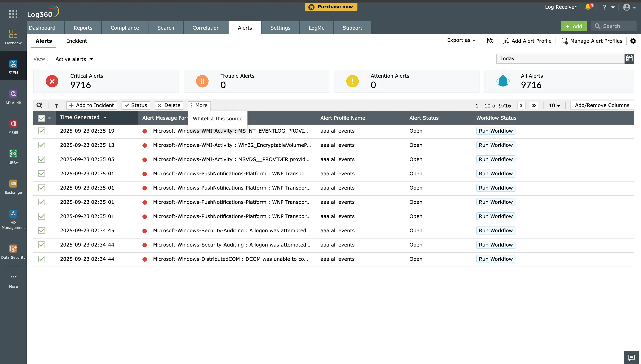
Task: Open the Correlation menu tab
Action: [x=206, y=28]
